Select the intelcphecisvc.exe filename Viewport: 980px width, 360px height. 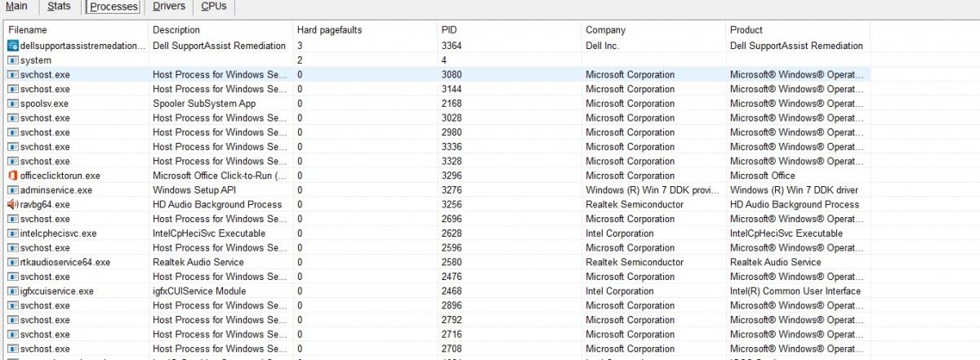[58, 233]
